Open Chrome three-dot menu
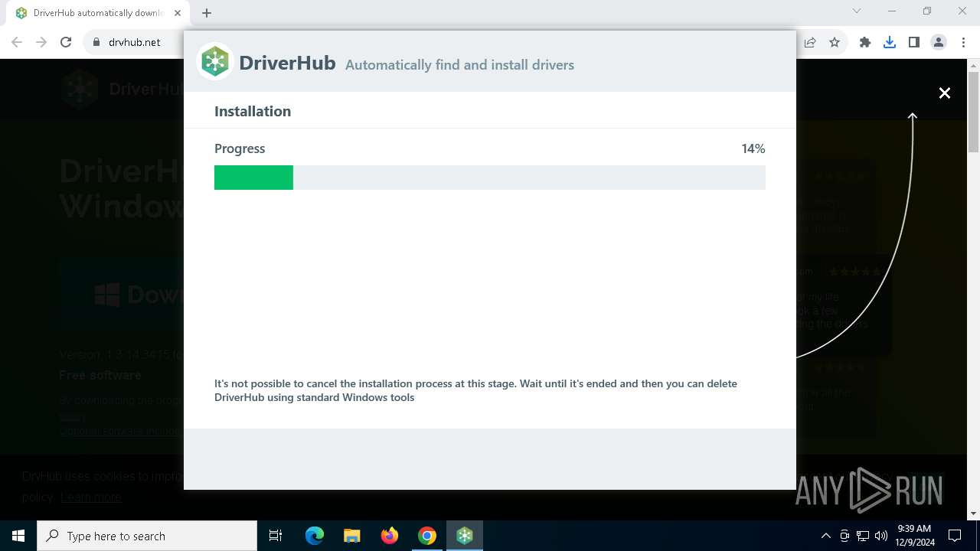Image resolution: width=980 pixels, height=551 pixels. [963, 42]
